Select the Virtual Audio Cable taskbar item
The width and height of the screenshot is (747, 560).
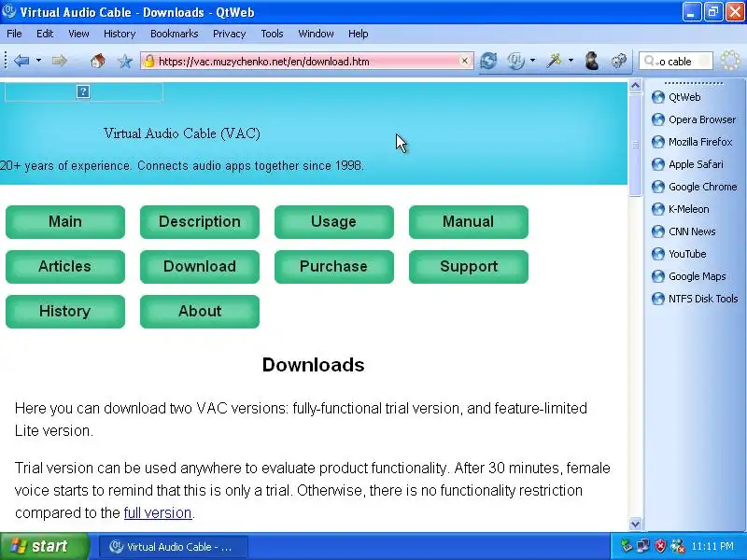(174, 547)
